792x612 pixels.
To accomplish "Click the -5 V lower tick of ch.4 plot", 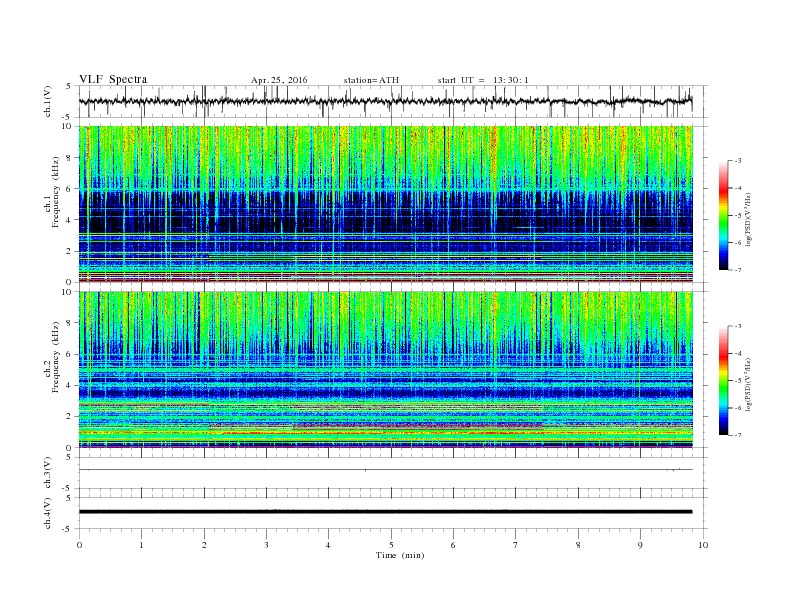I will tap(68, 529).
